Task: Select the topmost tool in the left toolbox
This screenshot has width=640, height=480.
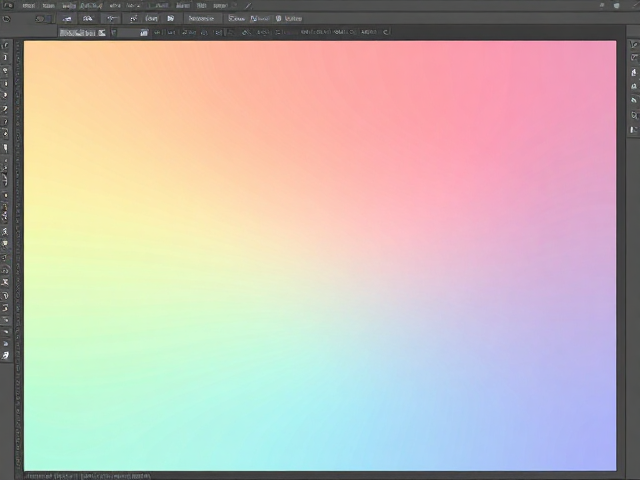Action: 5,45
